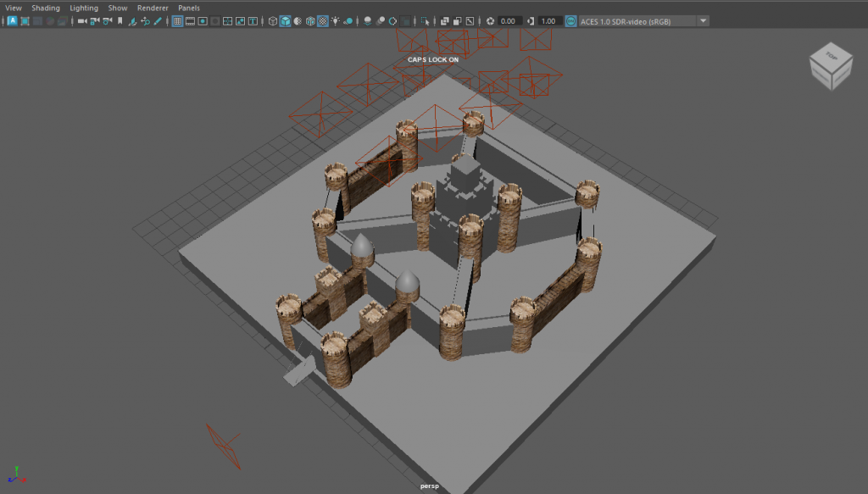Open the Lighting menu
The height and width of the screenshot is (494, 868).
point(84,8)
